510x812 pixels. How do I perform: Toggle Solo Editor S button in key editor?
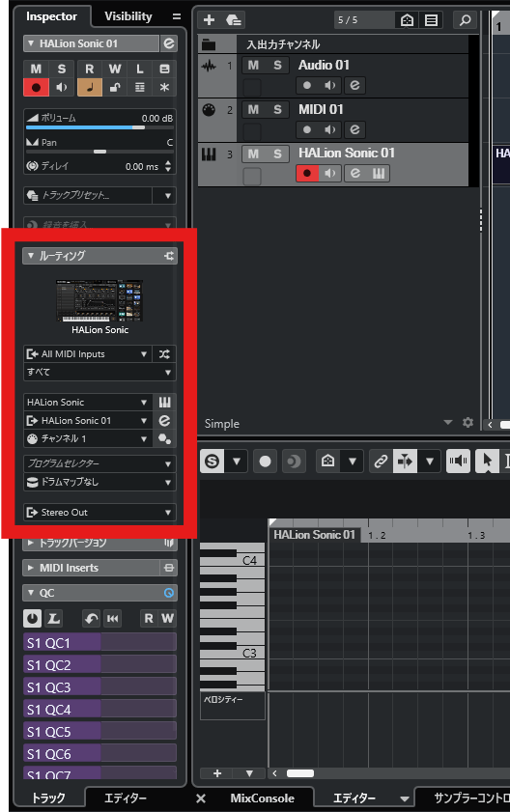coord(212,461)
